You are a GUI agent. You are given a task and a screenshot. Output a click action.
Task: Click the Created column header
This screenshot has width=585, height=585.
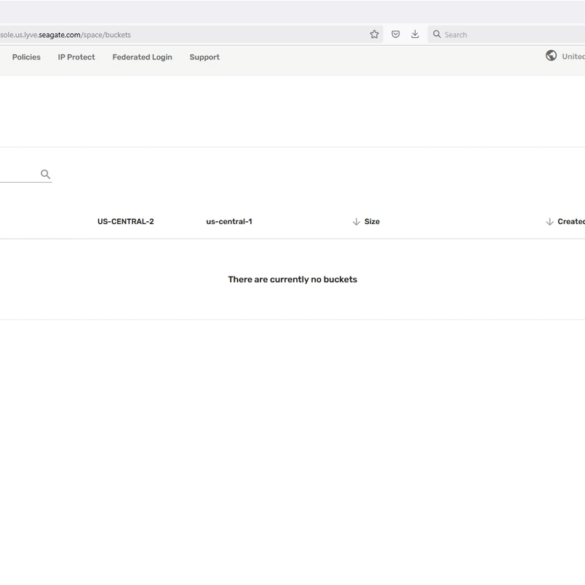(x=571, y=222)
